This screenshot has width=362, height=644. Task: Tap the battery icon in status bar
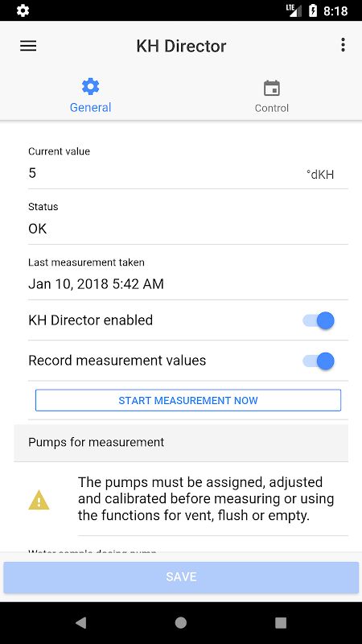(x=312, y=10)
